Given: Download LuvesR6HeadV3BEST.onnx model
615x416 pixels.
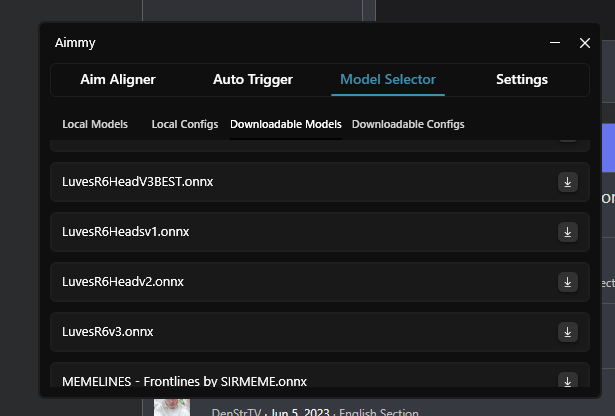Looking at the screenshot, I should (568, 182).
